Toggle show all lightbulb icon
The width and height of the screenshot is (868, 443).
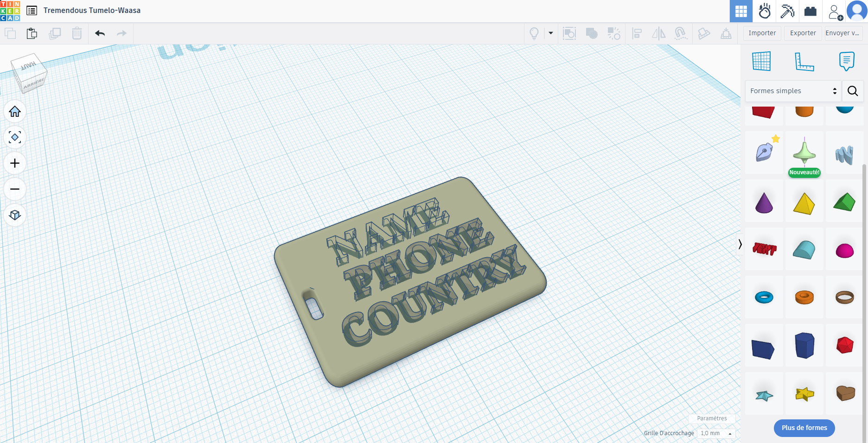pos(534,33)
